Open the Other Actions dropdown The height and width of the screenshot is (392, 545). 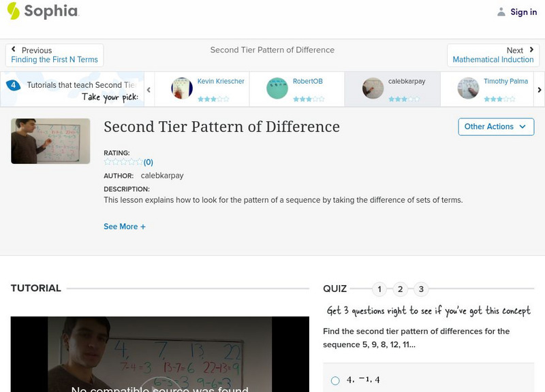click(x=495, y=127)
